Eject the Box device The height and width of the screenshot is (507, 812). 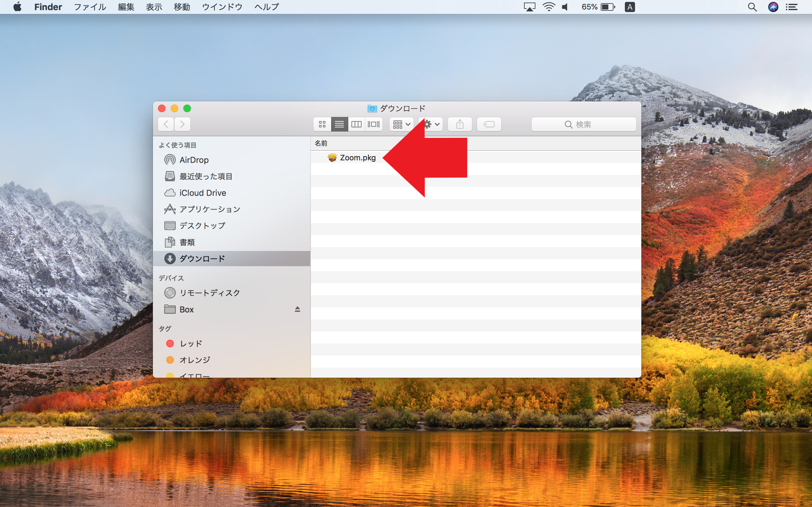[297, 309]
